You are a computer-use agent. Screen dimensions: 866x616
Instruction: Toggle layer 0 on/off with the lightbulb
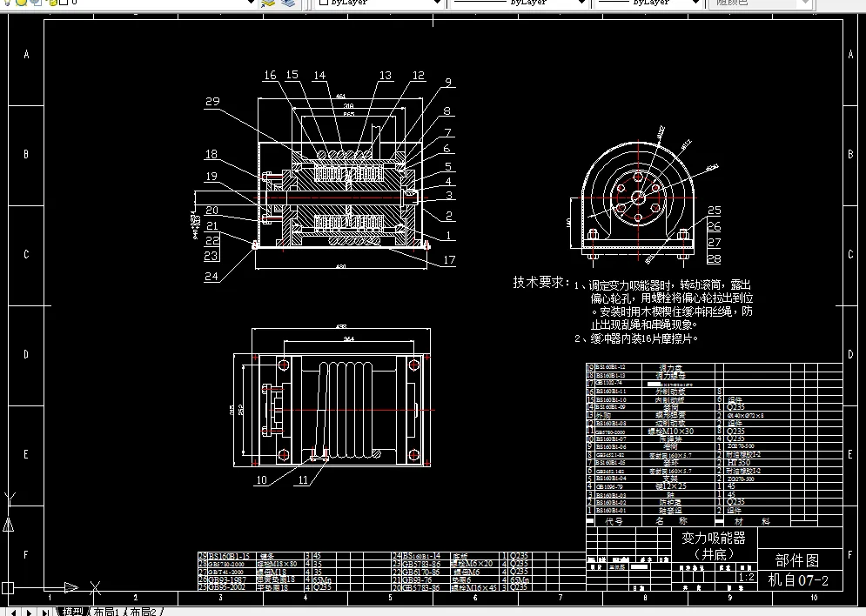click(7, 4)
